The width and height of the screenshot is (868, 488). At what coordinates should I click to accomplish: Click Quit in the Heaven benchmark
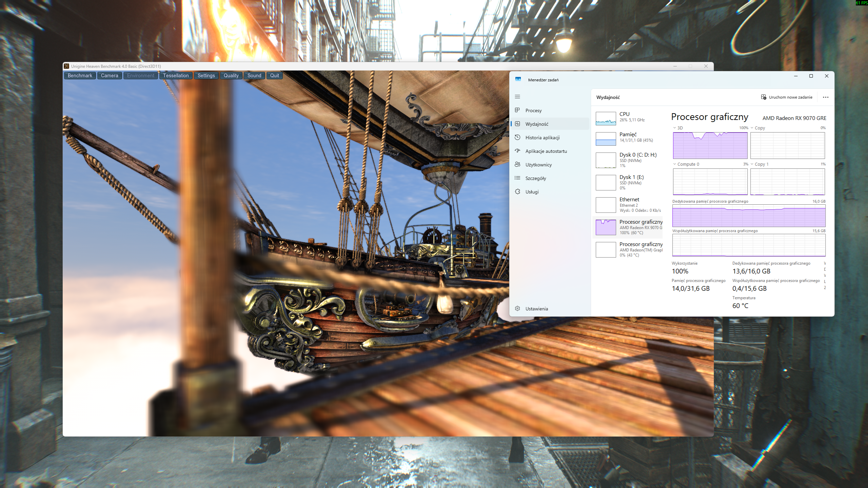[275, 76]
